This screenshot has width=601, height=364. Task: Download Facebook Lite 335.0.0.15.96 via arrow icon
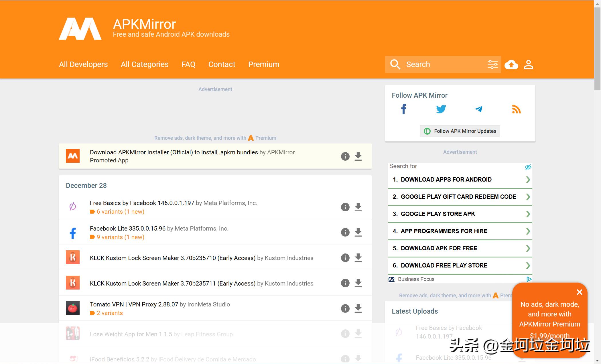tap(358, 232)
